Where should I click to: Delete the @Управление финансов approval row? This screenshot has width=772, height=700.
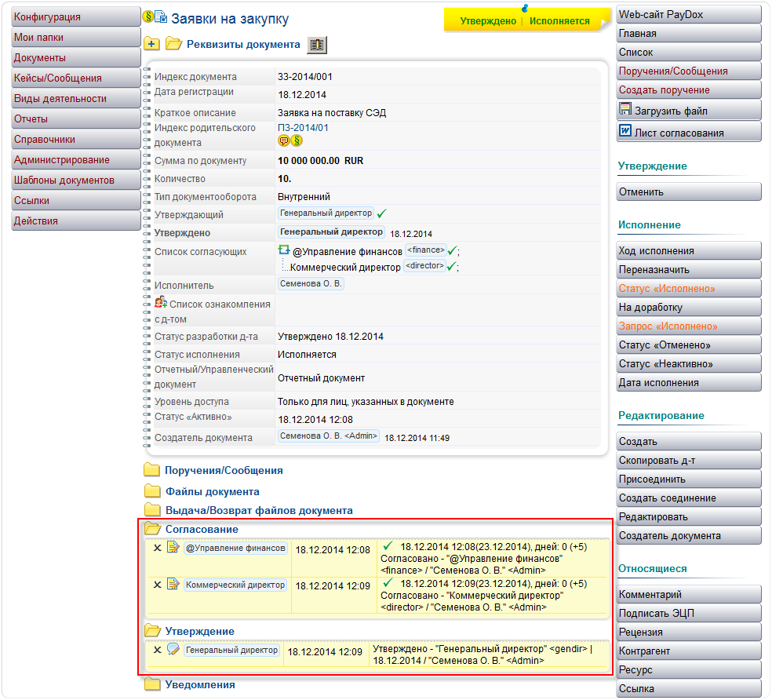(x=157, y=549)
